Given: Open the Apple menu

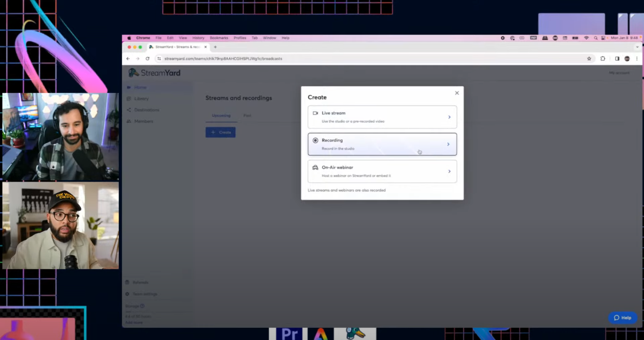Looking at the screenshot, I should (129, 38).
